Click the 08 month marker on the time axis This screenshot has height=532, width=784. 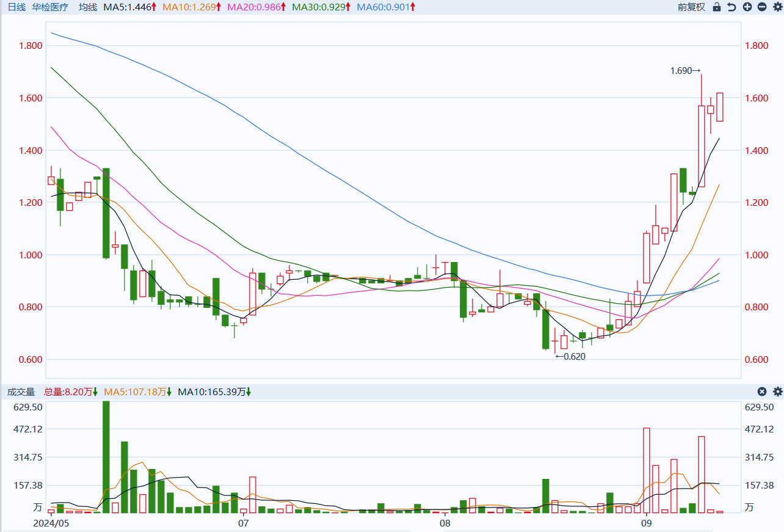coord(445,523)
